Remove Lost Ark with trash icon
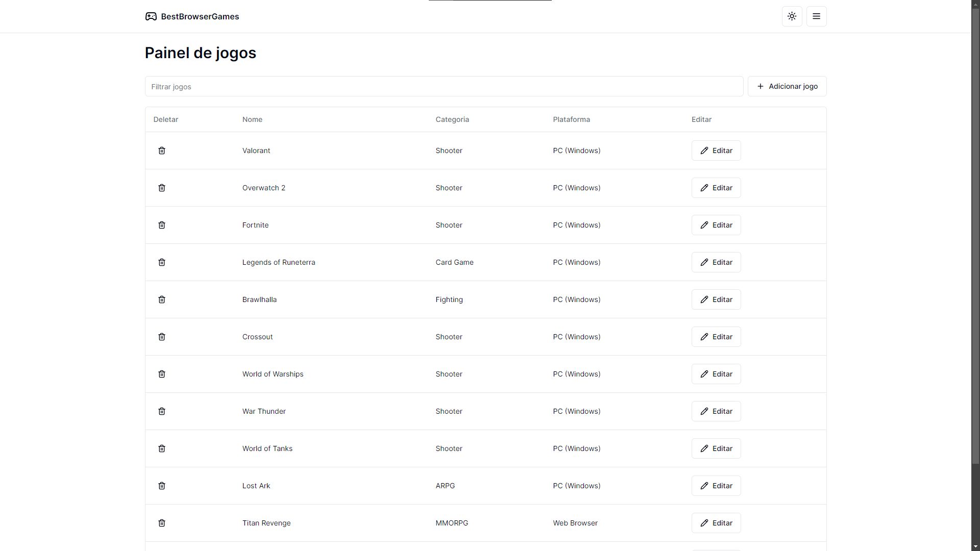Viewport: 980px width, 551px height. (x=162, y=486)
